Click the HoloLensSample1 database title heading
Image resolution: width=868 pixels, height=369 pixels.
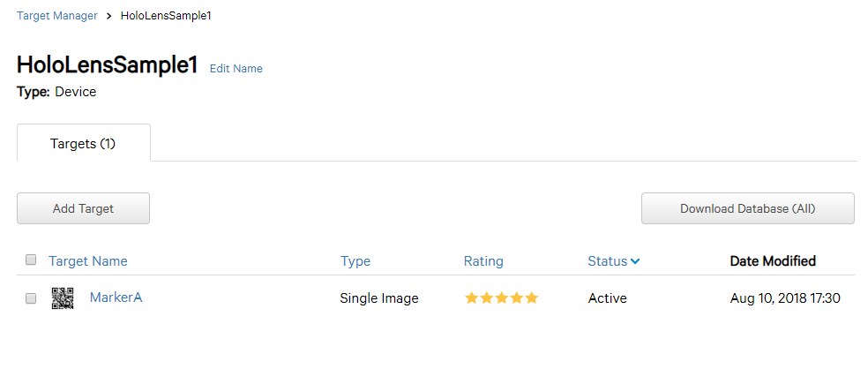click(107, 65)
